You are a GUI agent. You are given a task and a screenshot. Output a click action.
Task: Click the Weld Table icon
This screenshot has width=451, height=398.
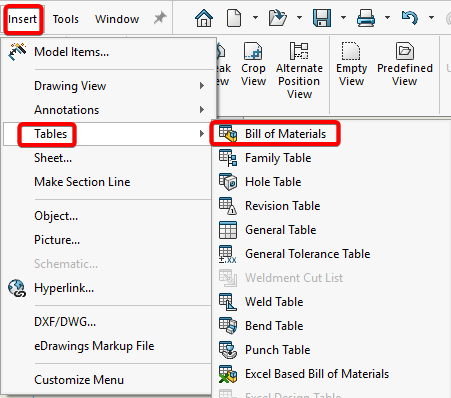pyautogui.click(x=228, y=302)
